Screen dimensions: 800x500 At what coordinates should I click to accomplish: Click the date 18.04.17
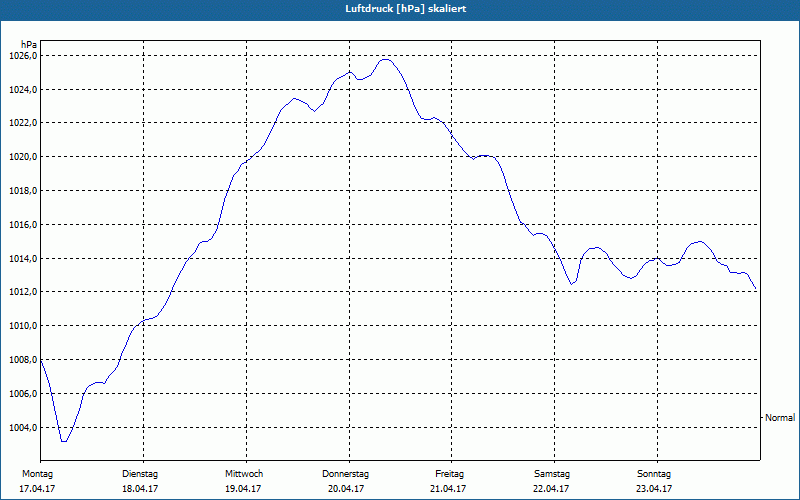coord(140,489)
